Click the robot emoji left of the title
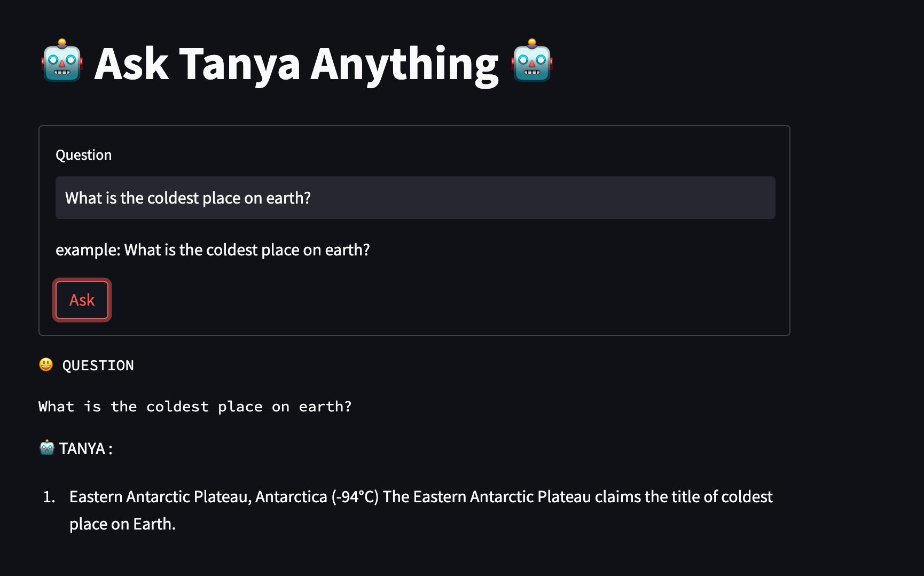Viewport: 924px width, 576px height. [x=62, y=61]
